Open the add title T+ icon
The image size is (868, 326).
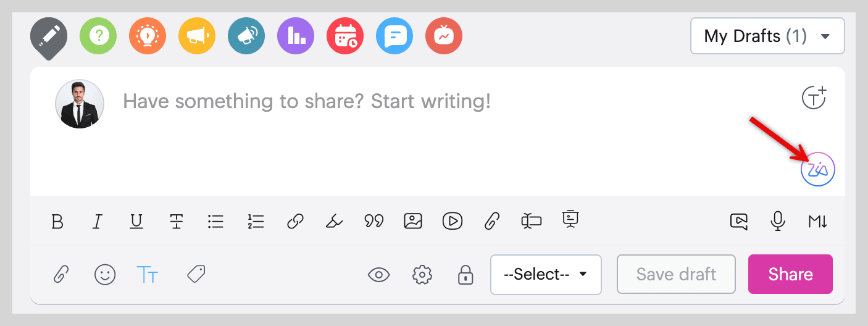point(814,98)
